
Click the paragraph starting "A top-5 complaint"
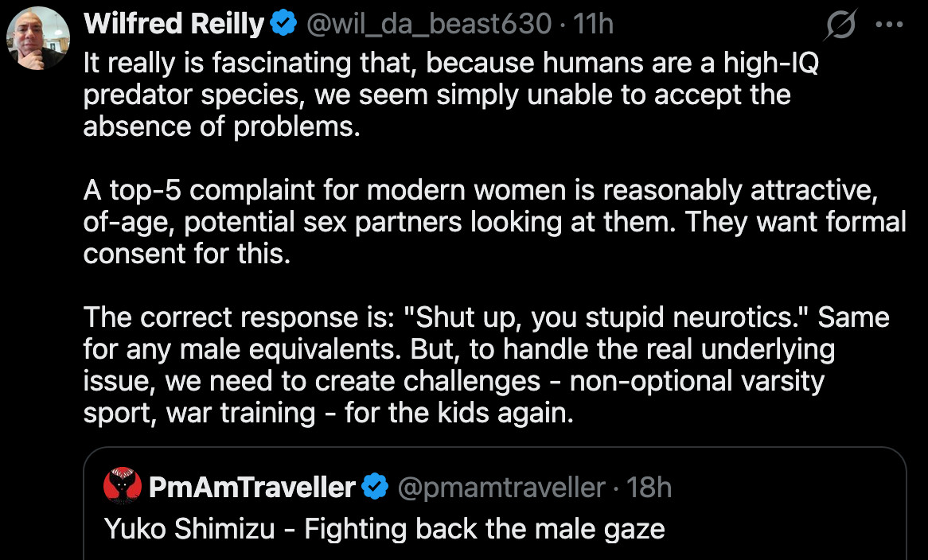[493, 222]
